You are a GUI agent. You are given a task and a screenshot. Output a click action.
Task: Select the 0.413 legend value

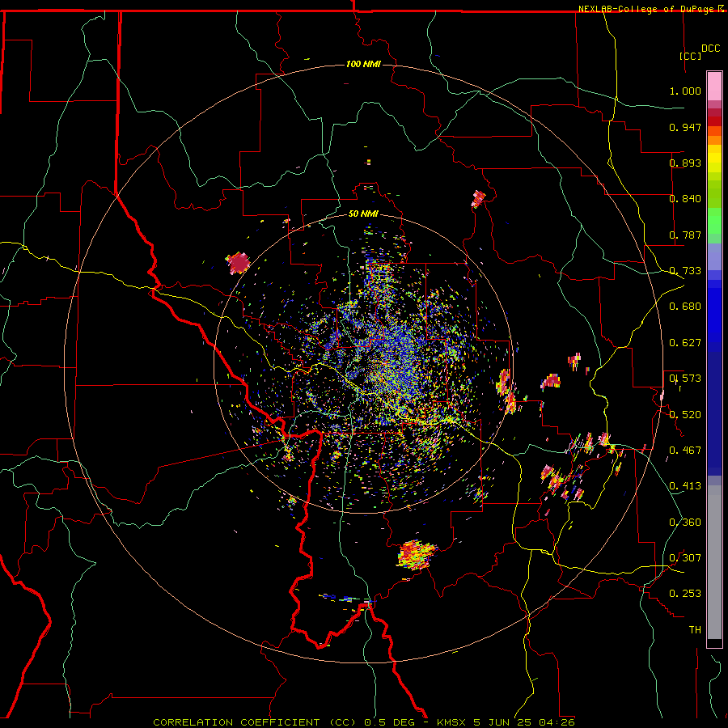pos(685,486)
